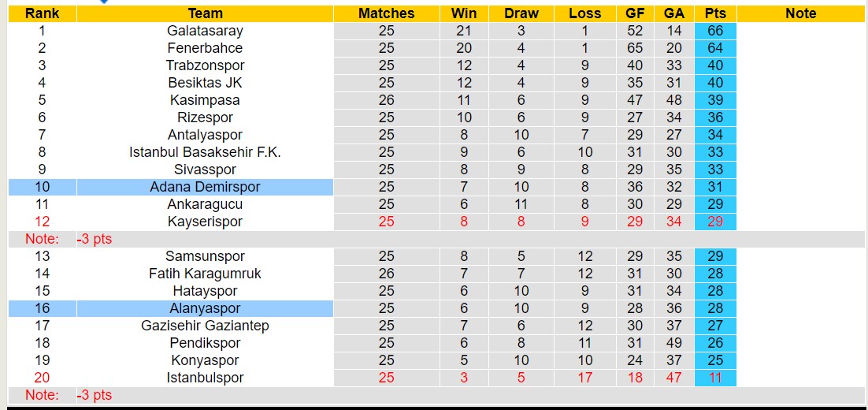Click the Loss column header

click(x=584, y=13)
